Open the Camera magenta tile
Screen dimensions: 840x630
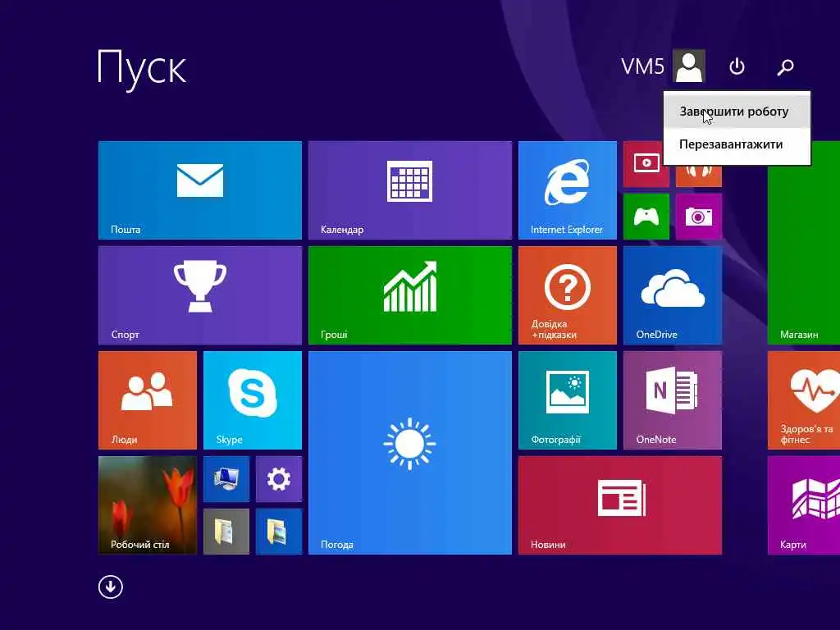699,217
